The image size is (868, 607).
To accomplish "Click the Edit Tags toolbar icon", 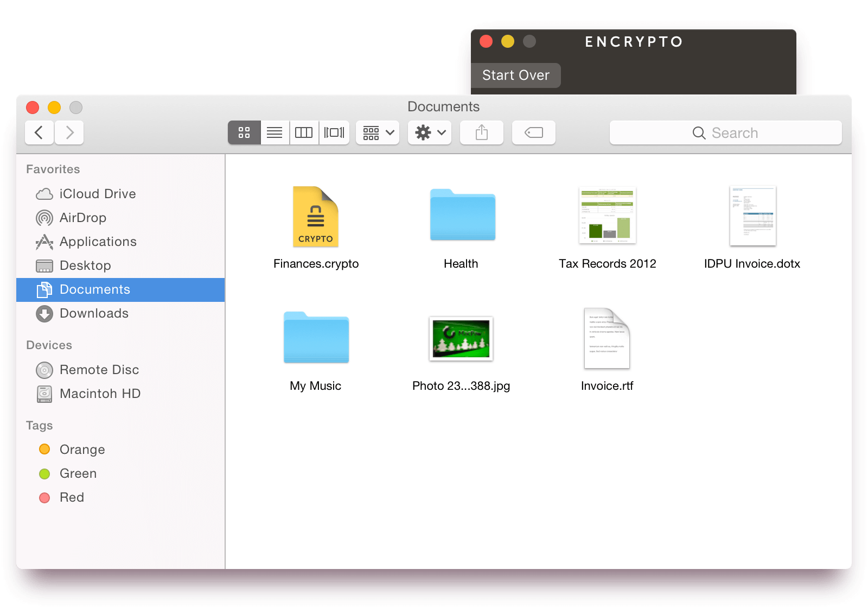I will pos(533,132).
